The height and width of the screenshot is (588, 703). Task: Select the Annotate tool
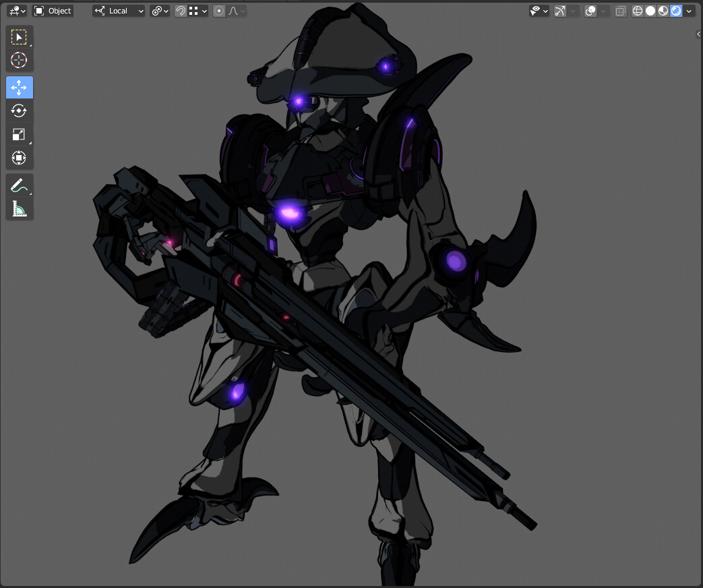point(19,185)
